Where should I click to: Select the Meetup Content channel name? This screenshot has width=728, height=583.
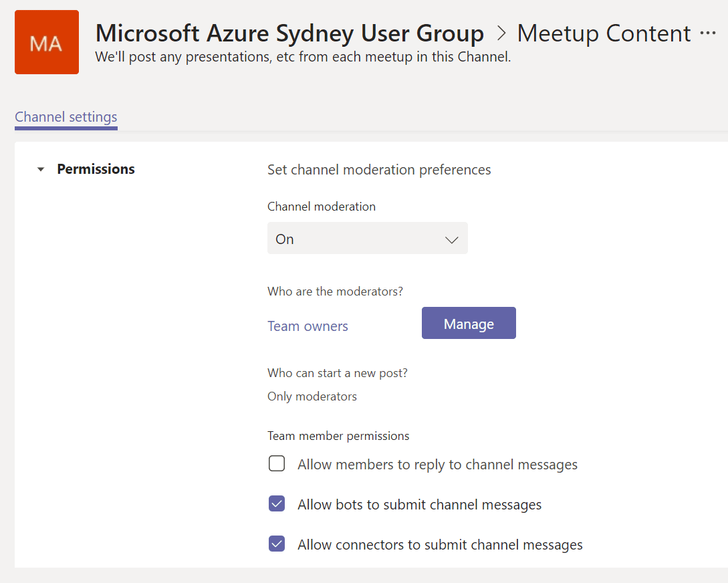click(604, 33)
